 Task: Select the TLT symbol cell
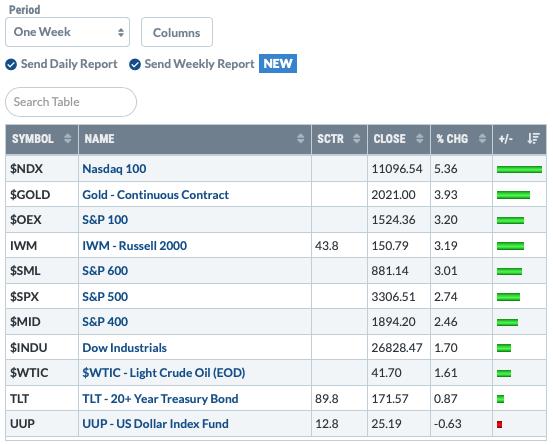[x=42, y=399]
